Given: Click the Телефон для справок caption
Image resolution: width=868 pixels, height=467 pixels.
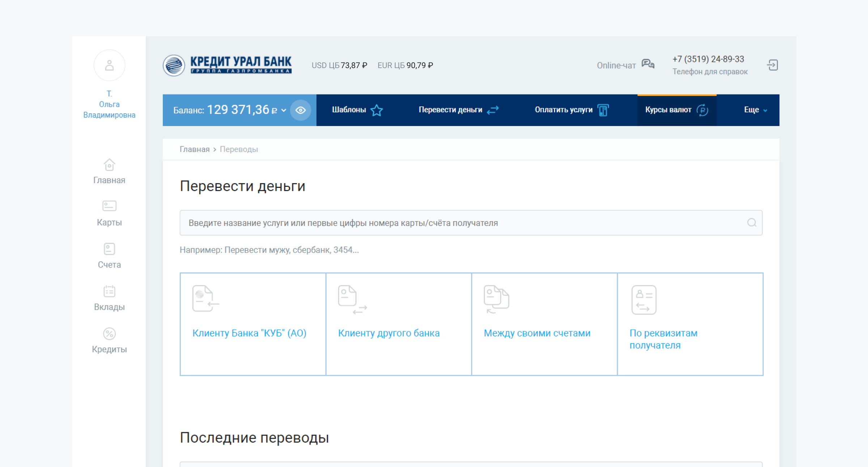Looking at the screenshot, I should pyautogui.click(x=710, y=72).
